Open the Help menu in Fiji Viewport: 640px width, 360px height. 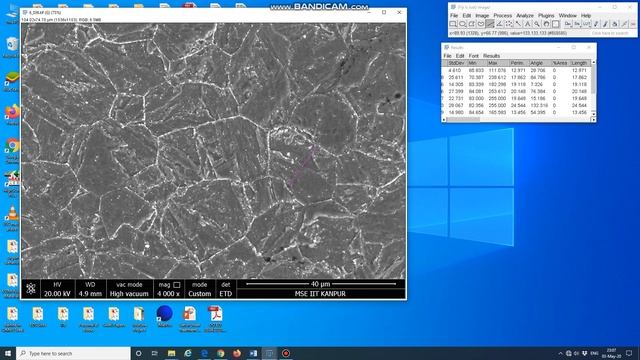586,16
